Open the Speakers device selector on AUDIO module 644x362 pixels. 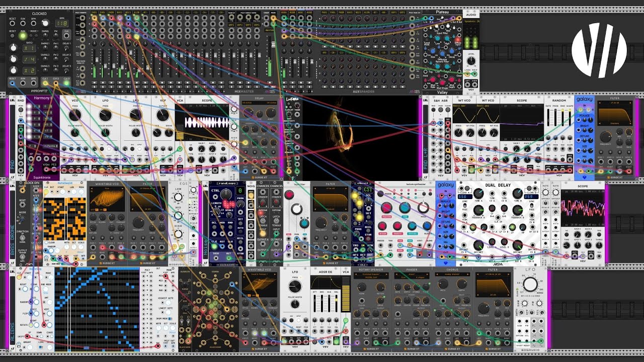pyautogui.click(x=471, y=22)
